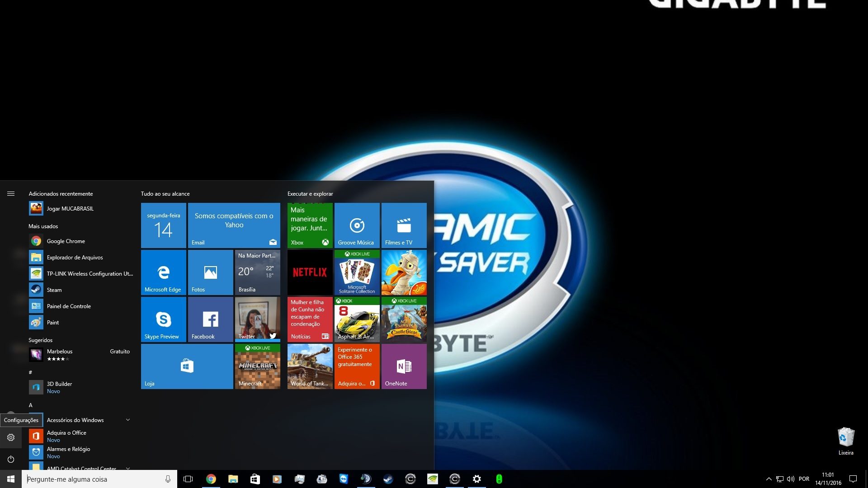Open Painel de Controle entry
The height and width of the screenshot is (488, 868).
click(81, 306)
